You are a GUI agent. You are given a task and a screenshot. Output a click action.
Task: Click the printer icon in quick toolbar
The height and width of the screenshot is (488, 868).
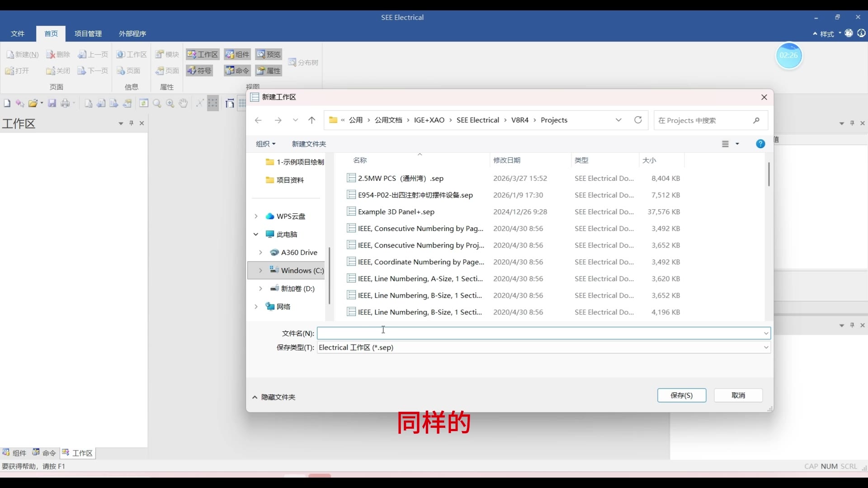click(66, 103)
